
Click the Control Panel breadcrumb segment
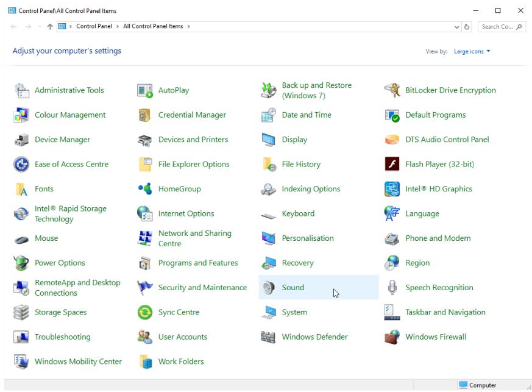tap(94, 26)
